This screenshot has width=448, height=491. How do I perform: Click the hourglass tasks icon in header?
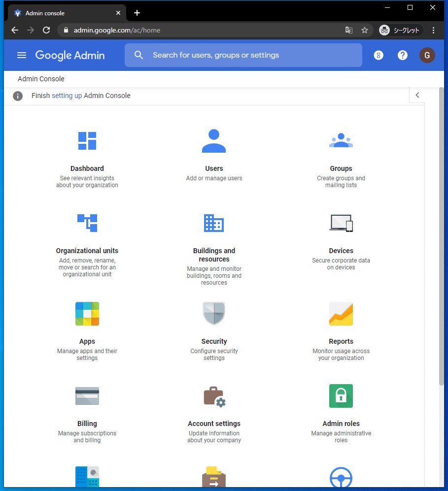(x=379, y=56)
